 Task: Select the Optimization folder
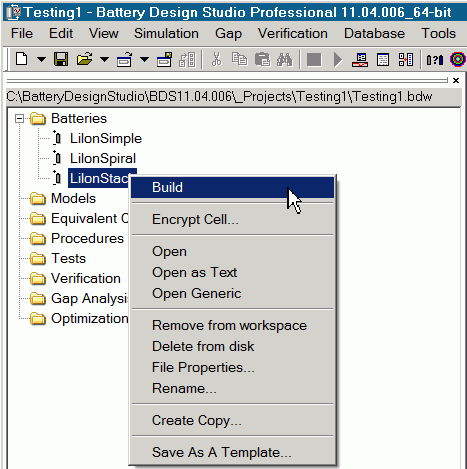point(89,319)
